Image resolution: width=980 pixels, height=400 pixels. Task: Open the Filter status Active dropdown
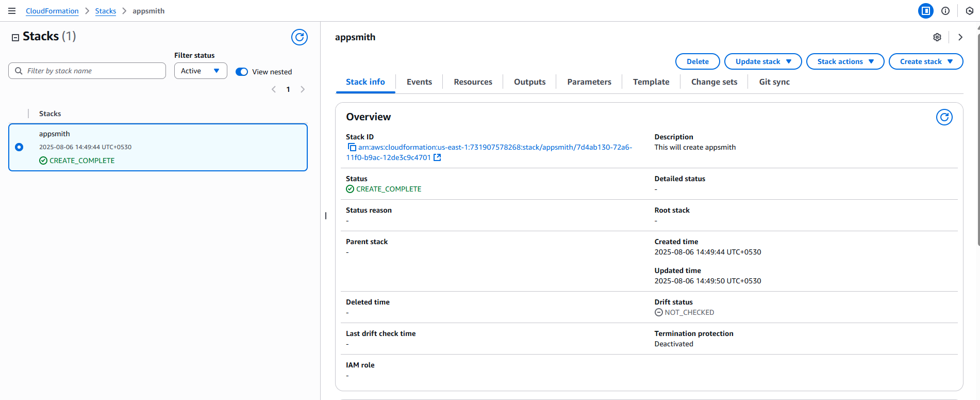click(201, 71)
